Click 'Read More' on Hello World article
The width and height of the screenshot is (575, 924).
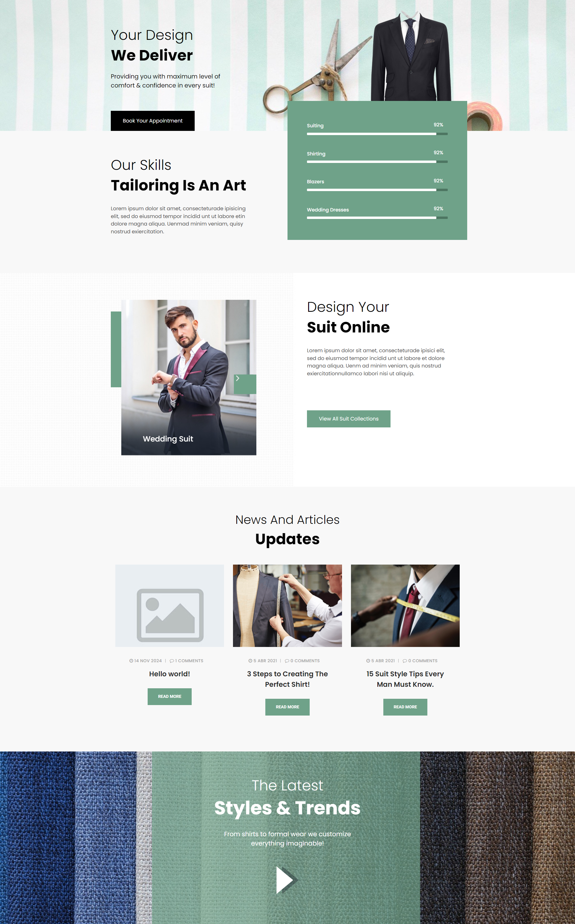coord(170,697)
